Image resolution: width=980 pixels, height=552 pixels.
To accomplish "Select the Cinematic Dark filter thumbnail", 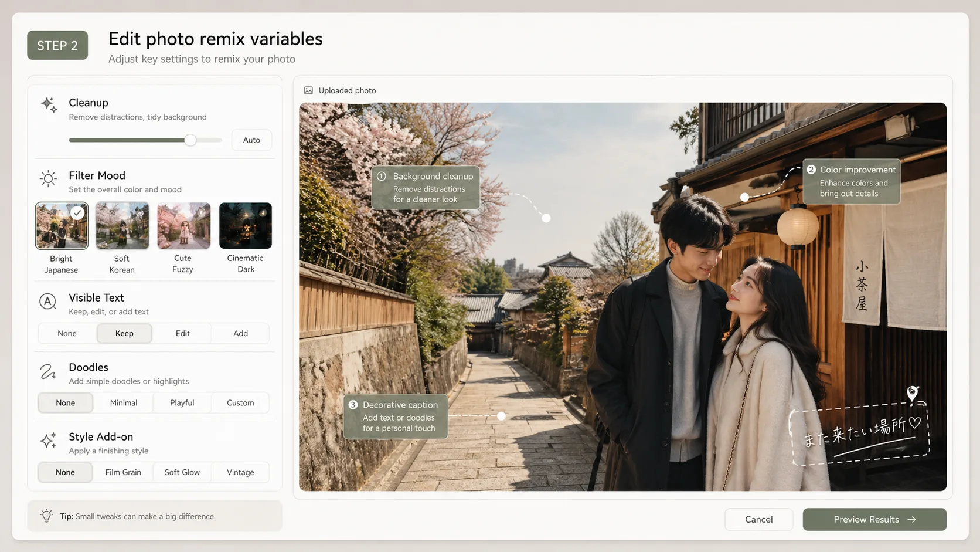I will pos(245,225).
